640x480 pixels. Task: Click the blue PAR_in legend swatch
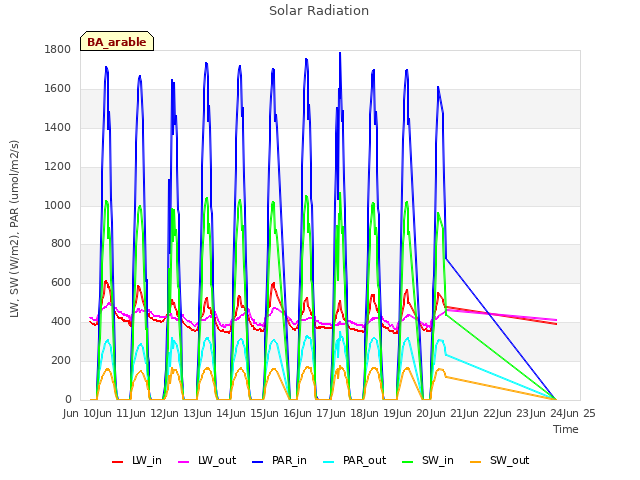(258, 462)
